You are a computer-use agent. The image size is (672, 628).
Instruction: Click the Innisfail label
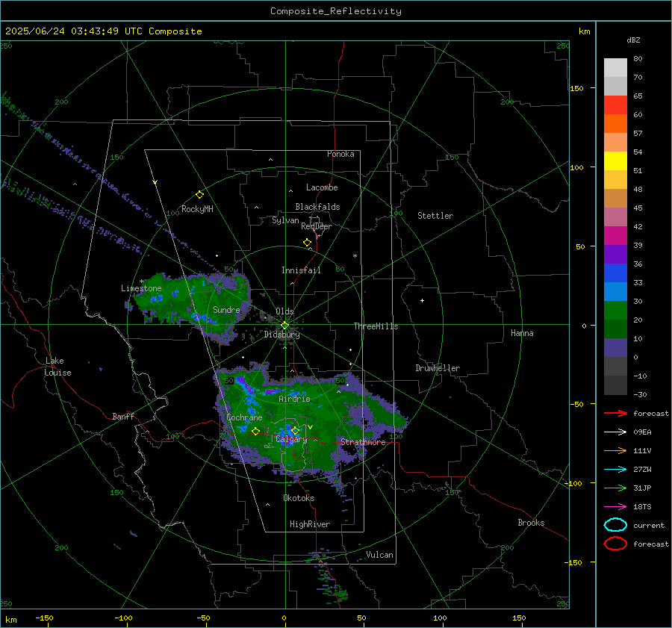click(x=301, y=270)
